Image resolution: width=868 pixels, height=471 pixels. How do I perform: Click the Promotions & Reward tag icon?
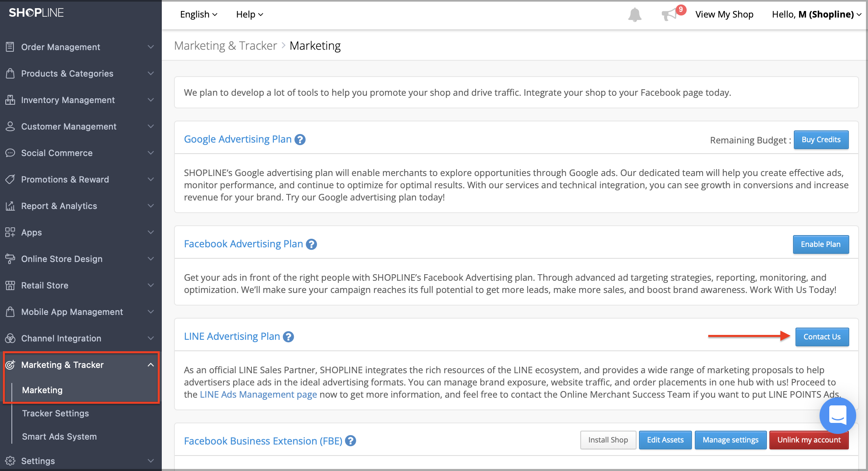10,179
